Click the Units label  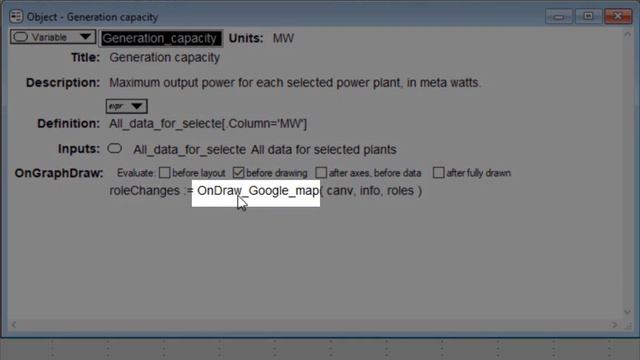click(x=246, y=38)
